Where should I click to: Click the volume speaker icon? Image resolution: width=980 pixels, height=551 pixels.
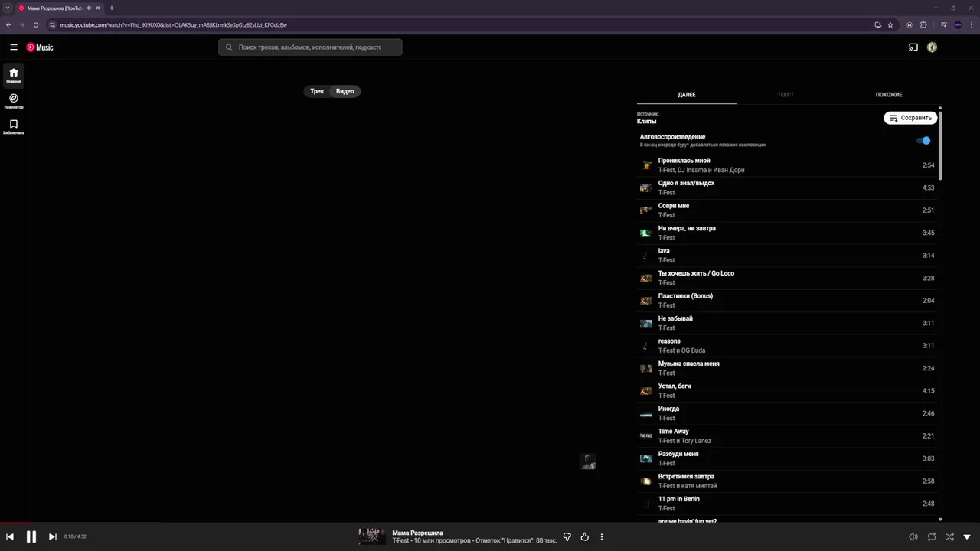pos(913,537)
